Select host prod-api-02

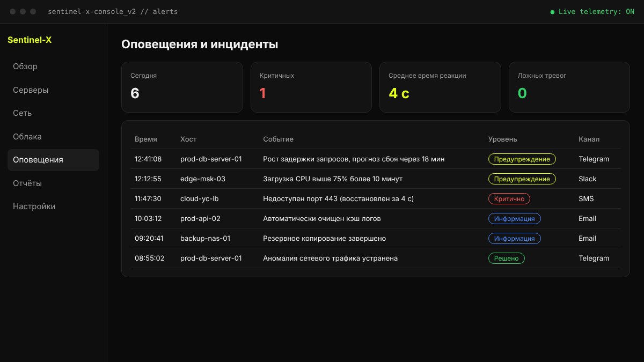coord(200,219)
